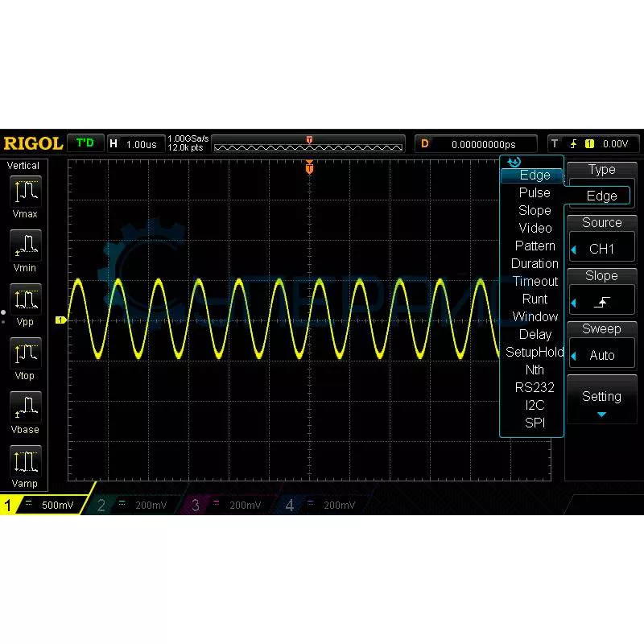This screenshot has width=644, height=644.
Task: Select the Vmin measurement icon
Action: 25,246
